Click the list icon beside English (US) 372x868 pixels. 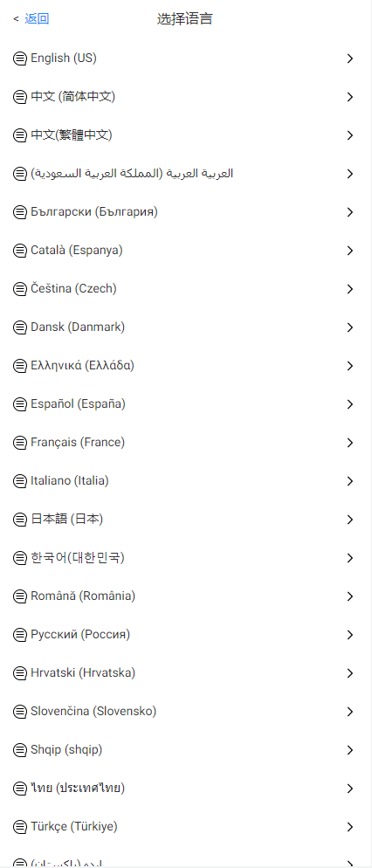pos(20,59)
